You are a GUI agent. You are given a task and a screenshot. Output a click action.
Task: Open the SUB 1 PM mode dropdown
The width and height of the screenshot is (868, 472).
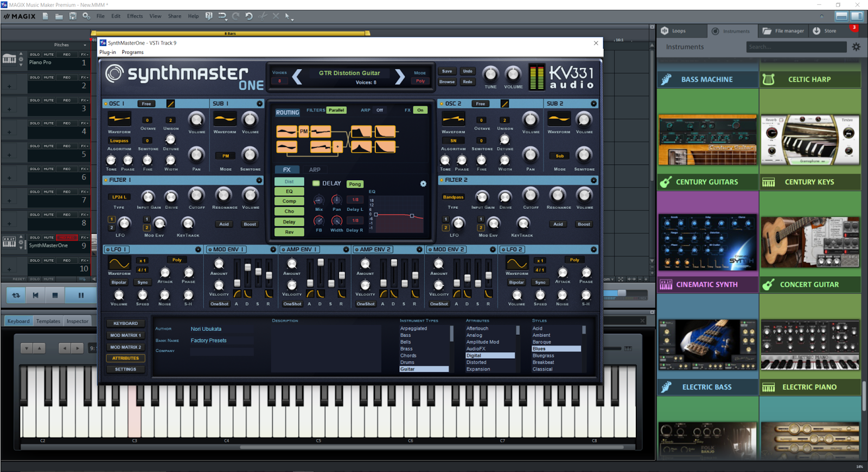pyautogui.click(x=226, y=156)
